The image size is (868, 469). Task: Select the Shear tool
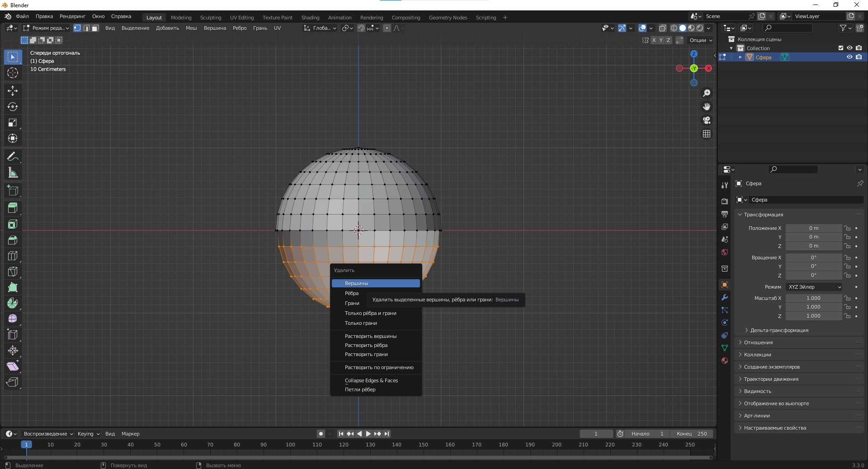[x=13, y=366]
